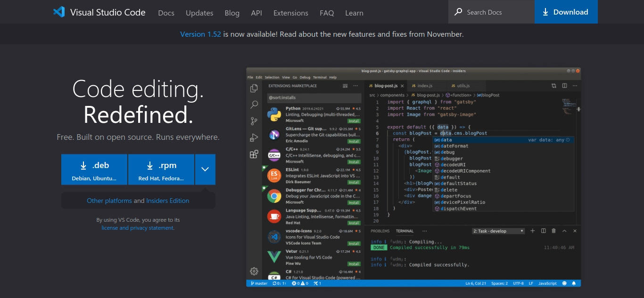
Task: Open the Terminal menu in editor menu bar
Action: (320, 77)
